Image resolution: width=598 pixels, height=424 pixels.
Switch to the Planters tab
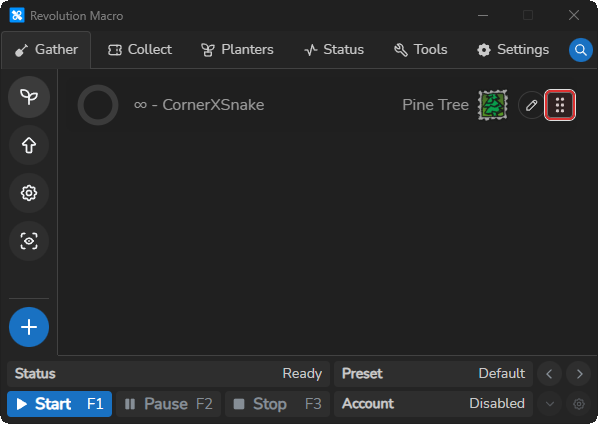tap(237, 50)
